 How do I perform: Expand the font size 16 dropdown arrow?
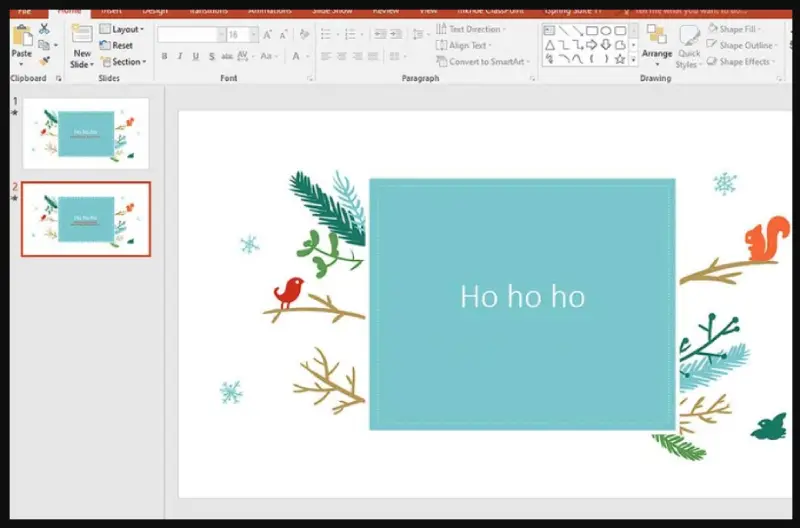[254, 35]
